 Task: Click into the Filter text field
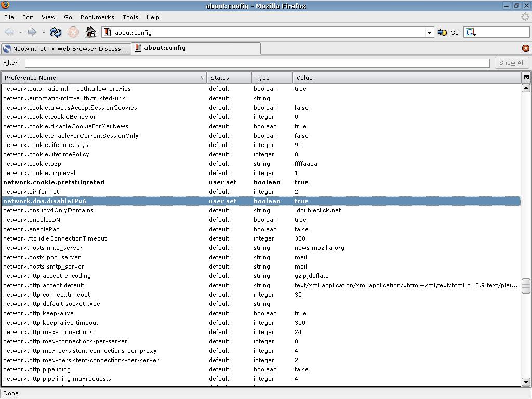[257, 63]
